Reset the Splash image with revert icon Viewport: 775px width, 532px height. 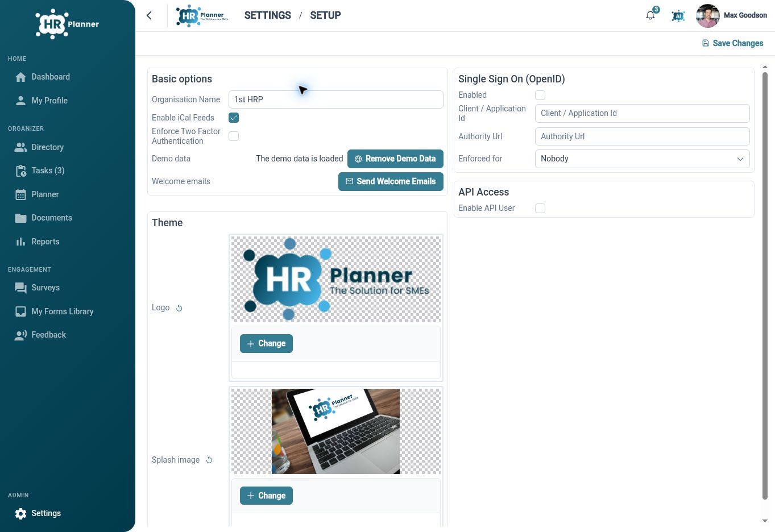click(209, 460)
